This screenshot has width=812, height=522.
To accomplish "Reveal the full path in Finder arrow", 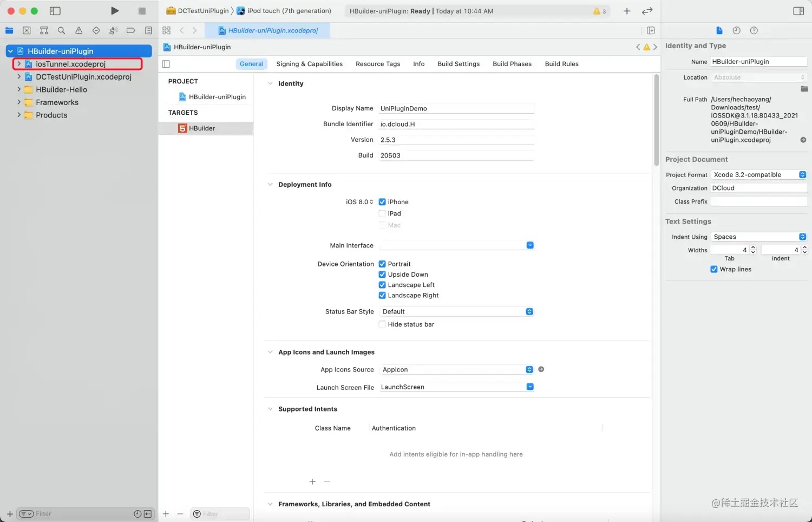I will pos(803,140).
